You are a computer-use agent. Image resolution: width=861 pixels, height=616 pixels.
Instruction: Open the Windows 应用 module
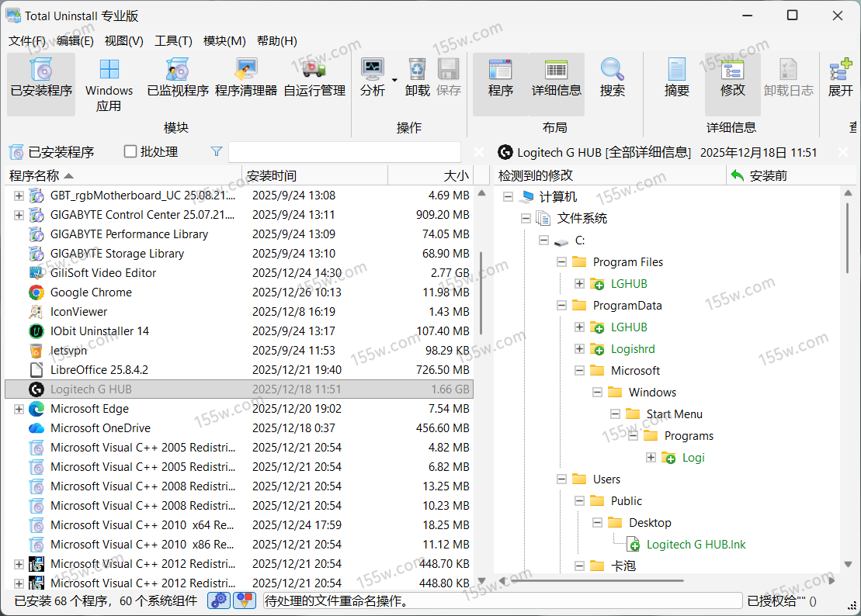(109, 82)
